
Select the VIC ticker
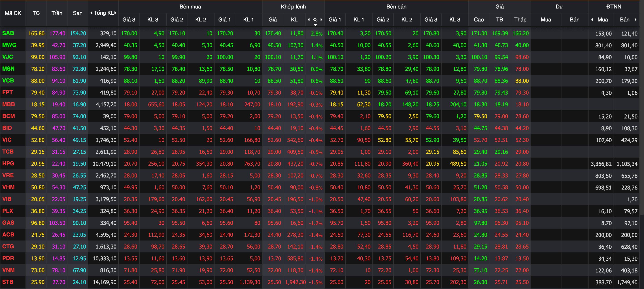[x=7, y=140]
